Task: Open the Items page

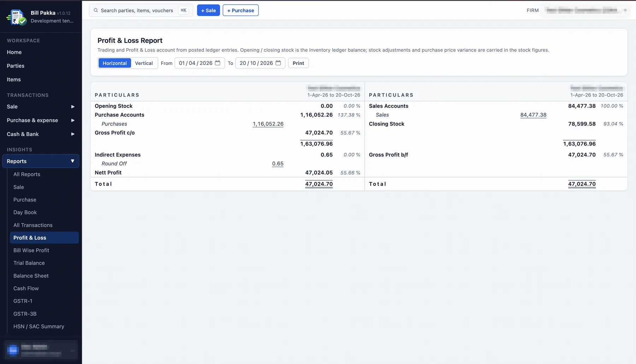Action: pyautogui.click(x=41, y=80)
